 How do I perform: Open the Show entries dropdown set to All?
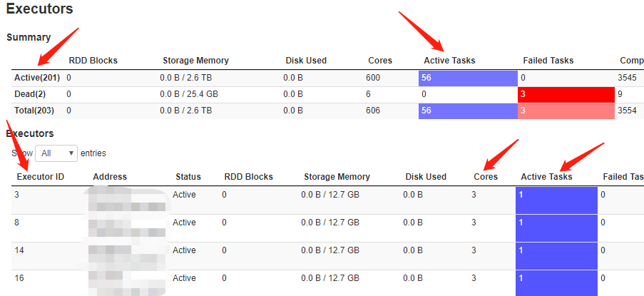(x=56, y=153)
